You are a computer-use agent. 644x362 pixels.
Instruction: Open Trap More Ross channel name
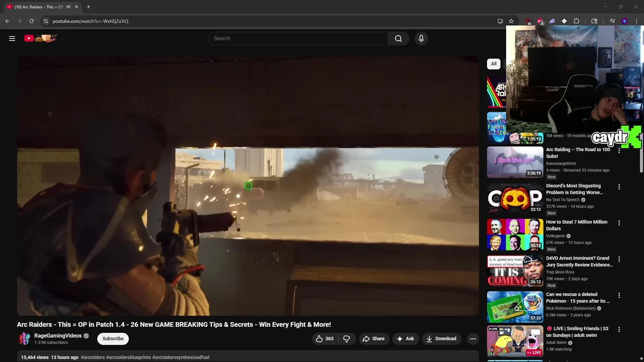coord(560,272)
